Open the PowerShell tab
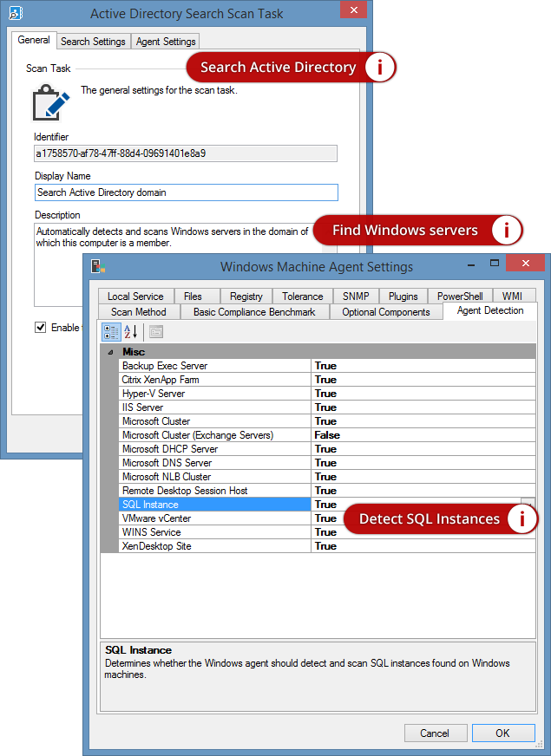Viewport: 551px width, 756px height. [460, 297]
